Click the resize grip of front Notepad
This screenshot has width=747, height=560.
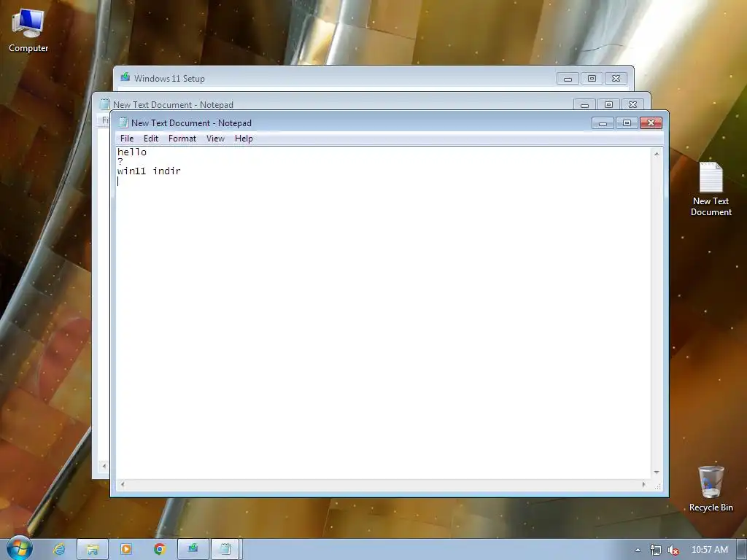[657, 486]
